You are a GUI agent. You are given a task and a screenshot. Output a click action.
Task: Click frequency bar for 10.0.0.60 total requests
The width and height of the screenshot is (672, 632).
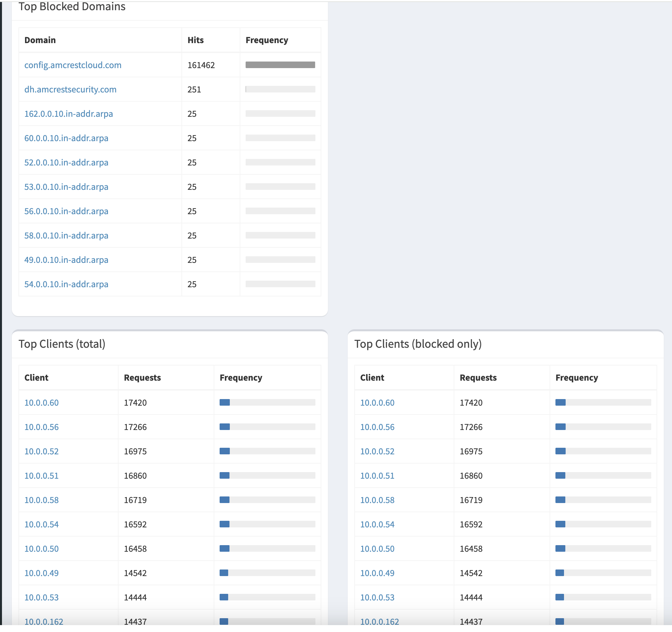point(267,402)
